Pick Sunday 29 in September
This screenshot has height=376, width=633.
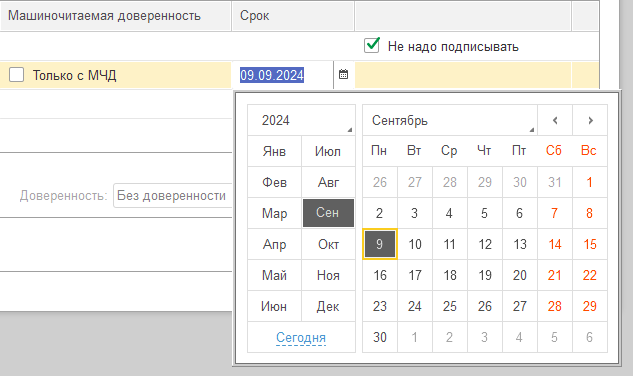590,306
